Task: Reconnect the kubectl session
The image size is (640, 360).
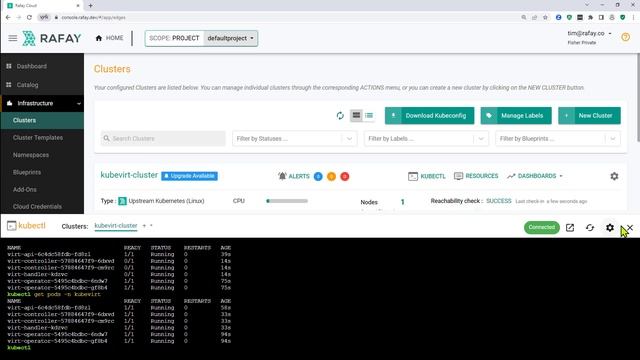Action: (x=590, y=228)
